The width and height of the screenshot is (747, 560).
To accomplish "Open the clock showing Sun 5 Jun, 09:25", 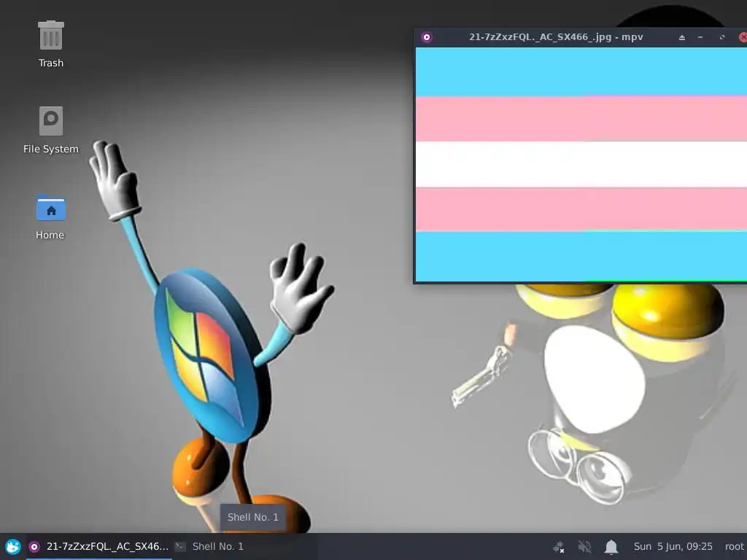I will tap(673, 547).
